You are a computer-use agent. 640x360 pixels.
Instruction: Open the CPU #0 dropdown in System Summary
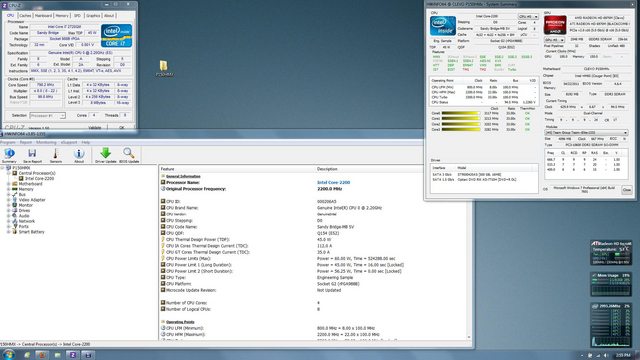(x=528, y=17)
